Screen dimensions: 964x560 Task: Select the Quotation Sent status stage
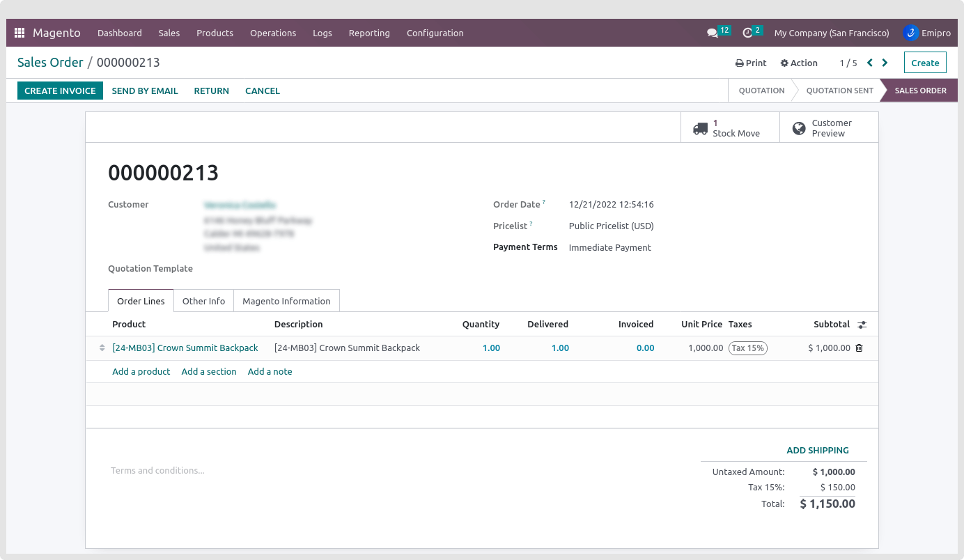[839, 91]
